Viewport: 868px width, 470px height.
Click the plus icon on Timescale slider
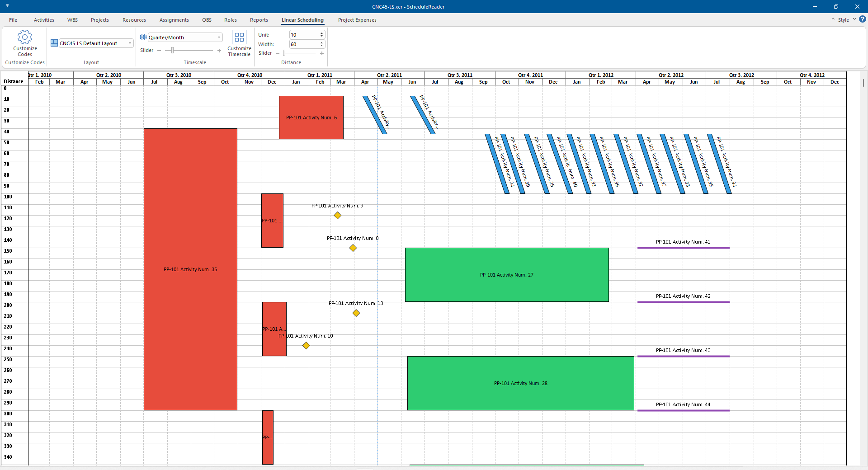tap(219, 51)
